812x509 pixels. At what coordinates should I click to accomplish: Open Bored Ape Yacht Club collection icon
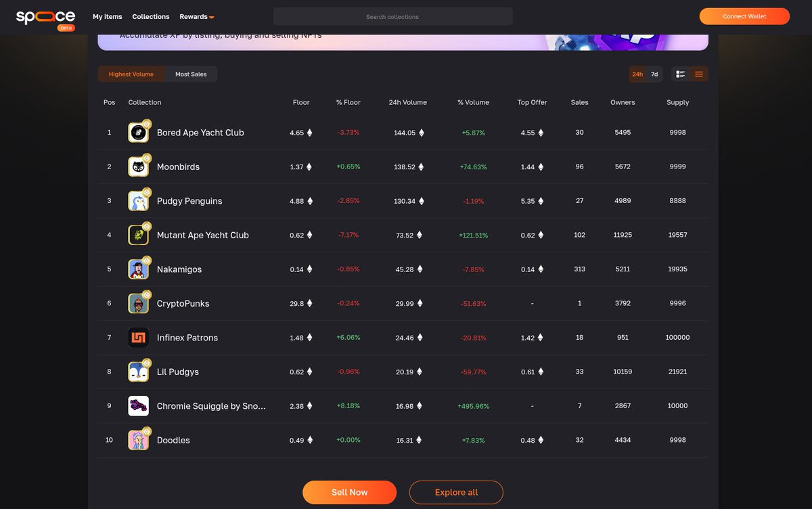pos(139,133)
